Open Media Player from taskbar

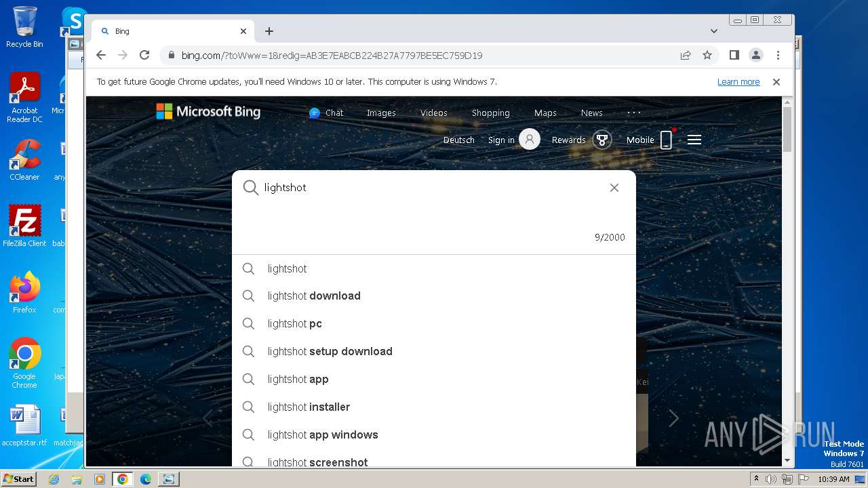[x=100, y=479]
